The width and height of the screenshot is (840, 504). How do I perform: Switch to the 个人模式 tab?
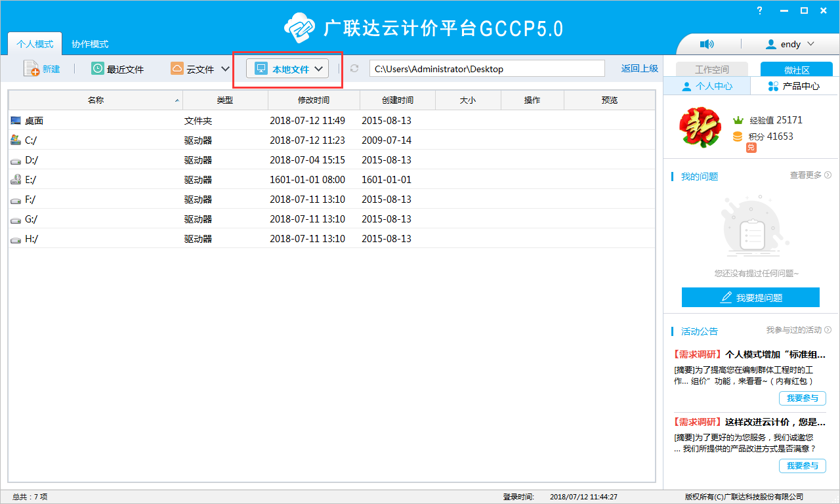35,44
